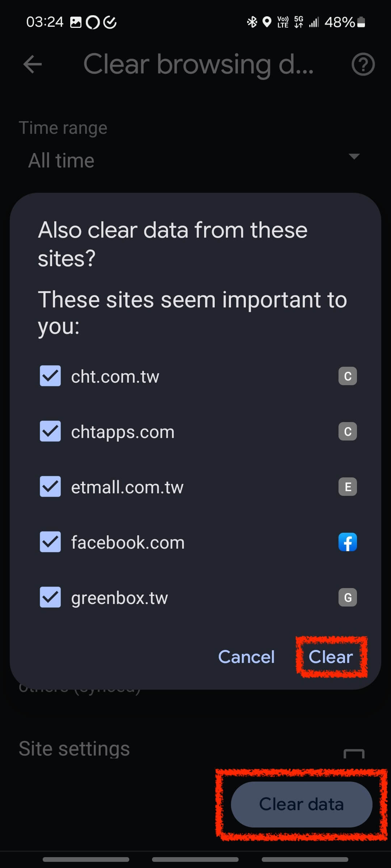
Task: Uncheck the cht.com.tw checkbox
Action: tap(50, 376)
